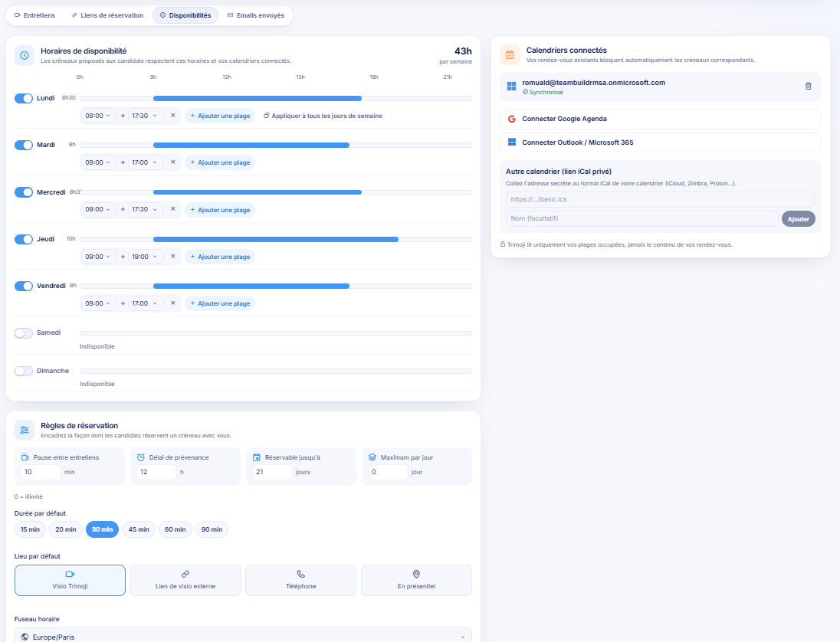The width and height of the screenshot is (840, 642).
Task: Click the Jeudi availability timeline bar
Action: coord(276,239)
